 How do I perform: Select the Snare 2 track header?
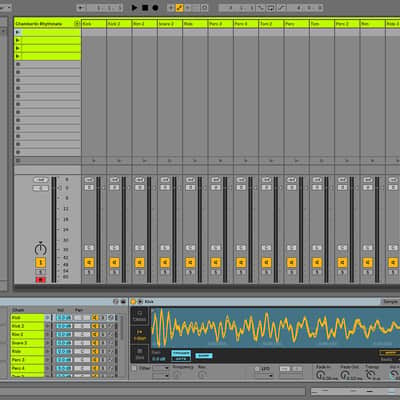click(170, 24)
